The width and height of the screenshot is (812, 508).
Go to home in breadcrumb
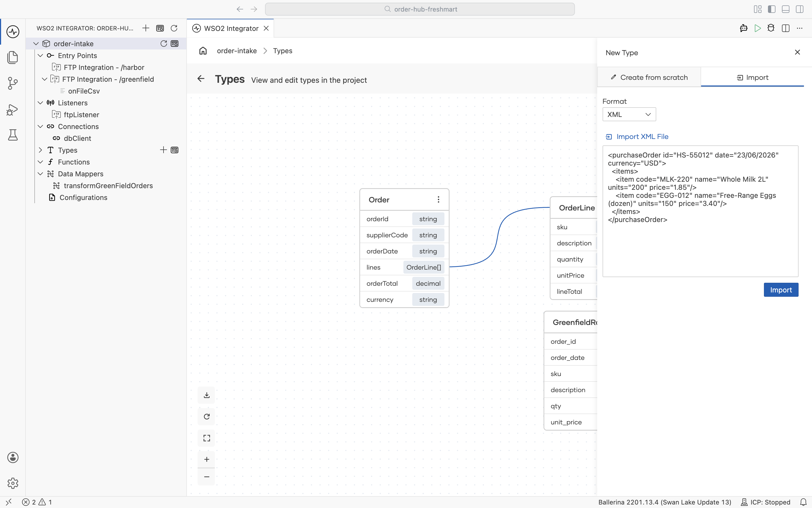coord(203,51)
